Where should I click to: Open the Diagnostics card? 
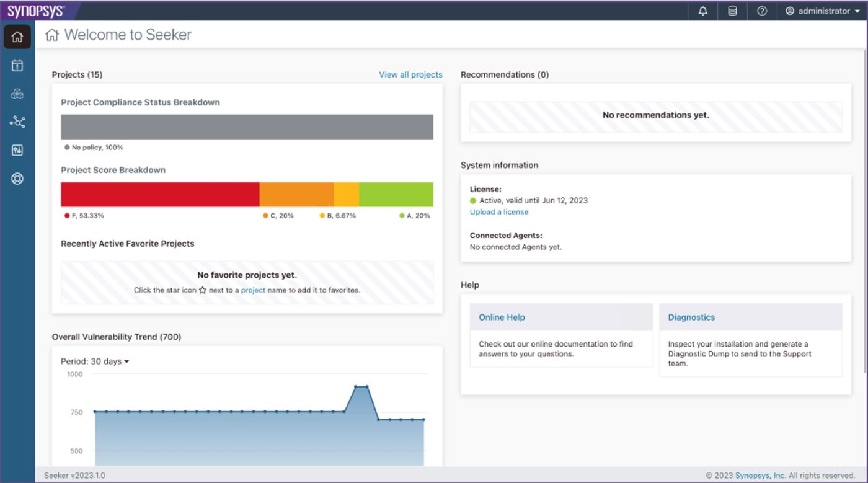point(751,340)
